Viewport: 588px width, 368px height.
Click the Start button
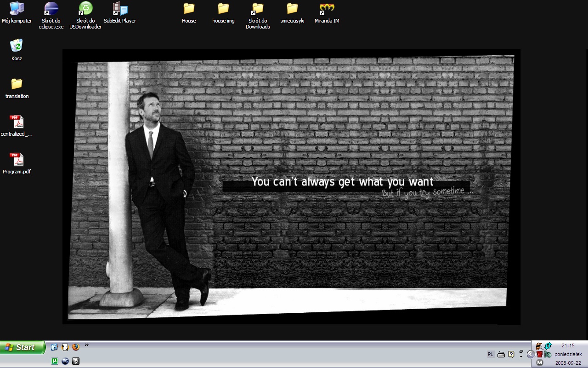click(23, 347)
